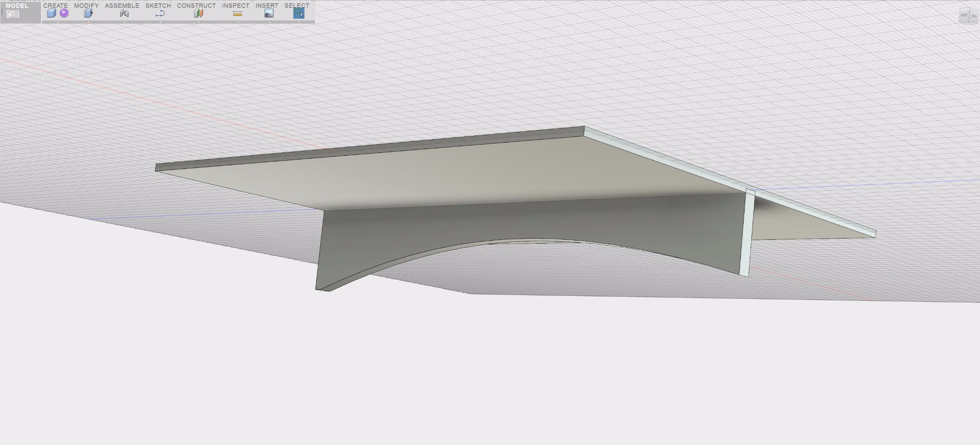
Task: Click the MODIFY panel label text
Action: pyautogui.click(x=86, y=5)
